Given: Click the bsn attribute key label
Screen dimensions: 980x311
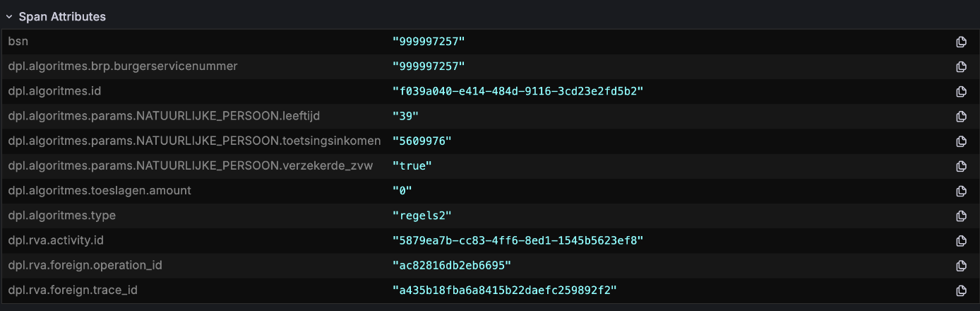Looking at the screenshot, I should tap(18, 41).
